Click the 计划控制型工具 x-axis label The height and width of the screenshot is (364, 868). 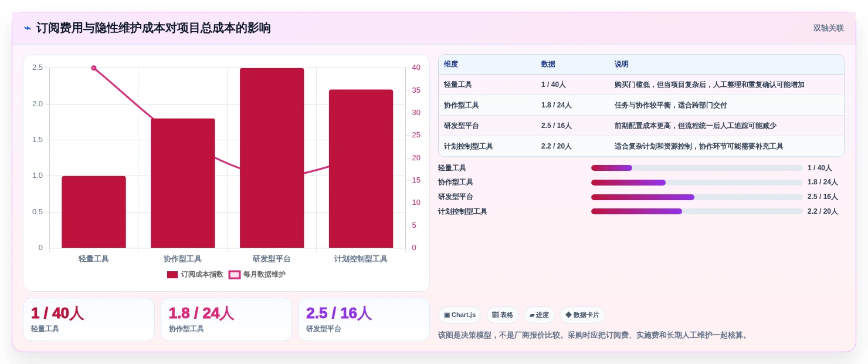pyautogui.click(x=361, y=259)
